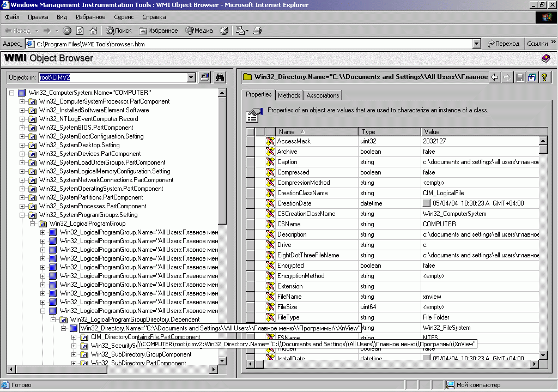The width and height of the screenshot is (558, 392).
Task: Open the Правка menu
Action: click(x=38, y=17)
